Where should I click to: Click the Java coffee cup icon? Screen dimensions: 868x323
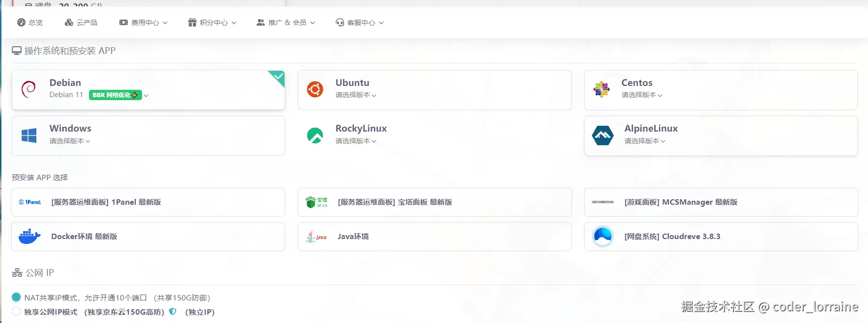coord(316,237)
